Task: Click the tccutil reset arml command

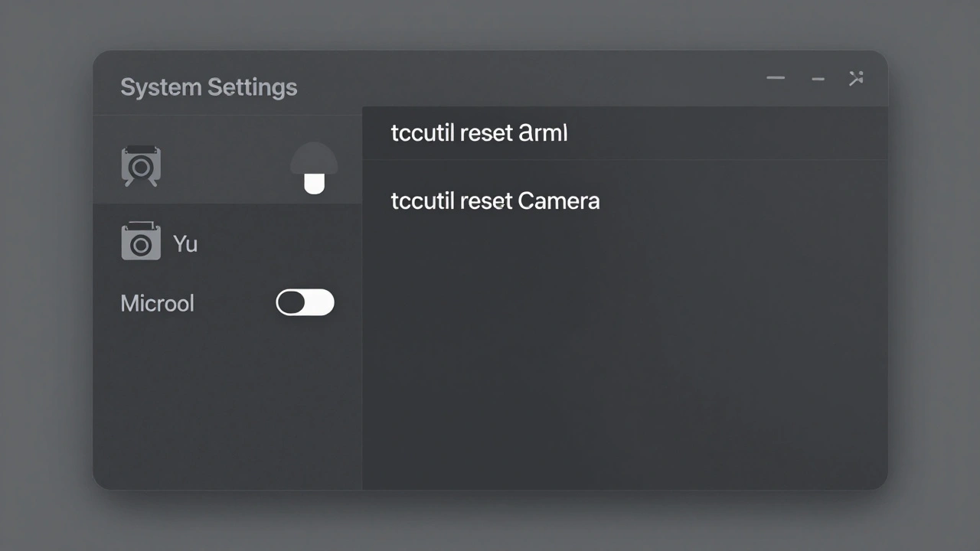Action: (x=479, y=132)
